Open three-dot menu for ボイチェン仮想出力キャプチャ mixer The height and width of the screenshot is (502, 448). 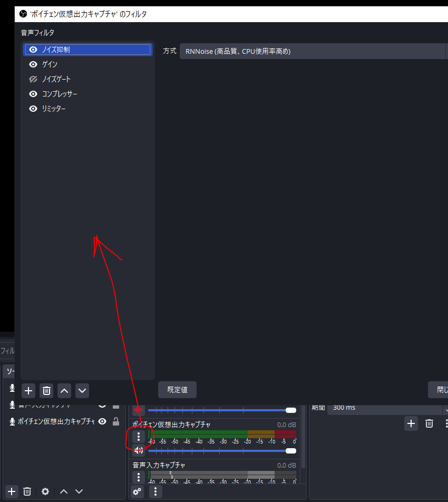pos(139,437)
